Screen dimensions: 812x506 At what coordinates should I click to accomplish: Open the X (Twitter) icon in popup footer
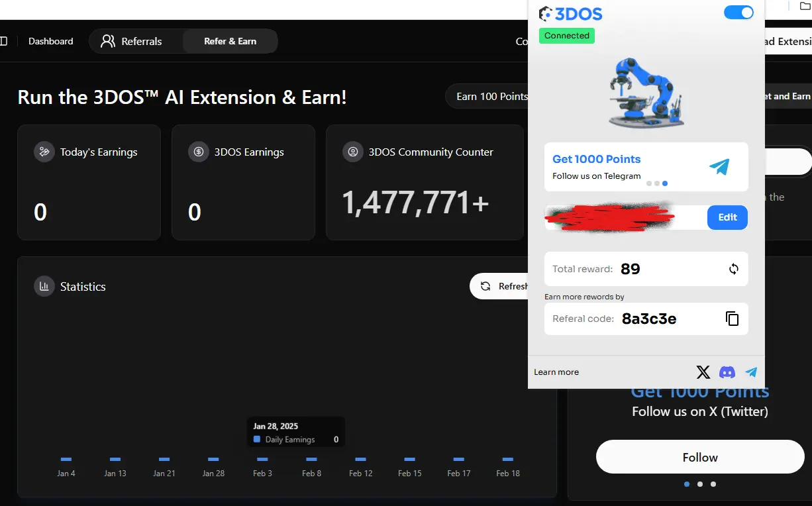[703, 372]
